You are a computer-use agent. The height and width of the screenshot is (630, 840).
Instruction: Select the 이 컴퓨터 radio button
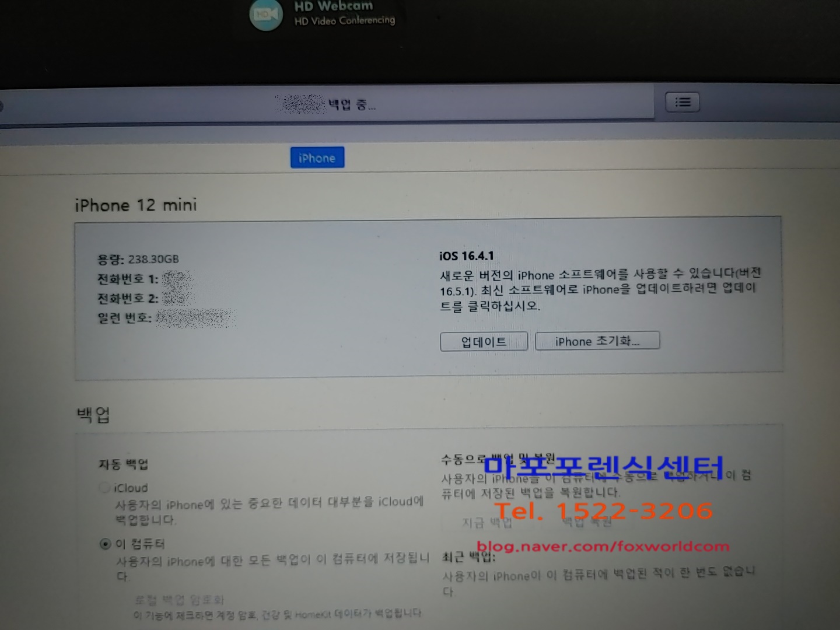105,544
